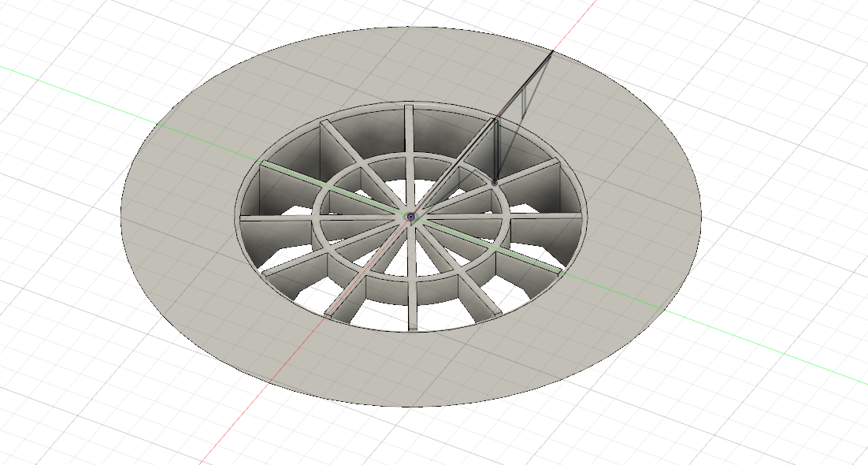Image resolution: width=868 pixels, height=465 pixels.
Task: Select the leftmost outer edge of the flange
Action: tap(121, 214)
